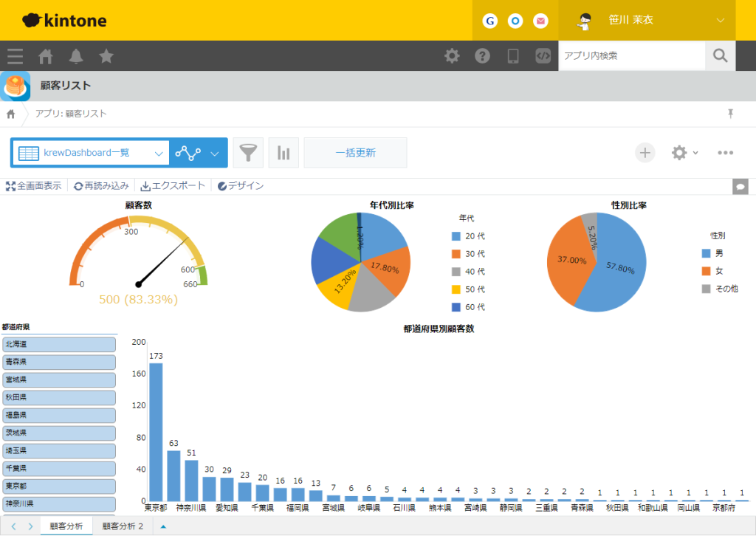Toggle the 北海道 prefecture slicer item
Image resolution: width=756 pixels, height=536 pixels.
59,344
